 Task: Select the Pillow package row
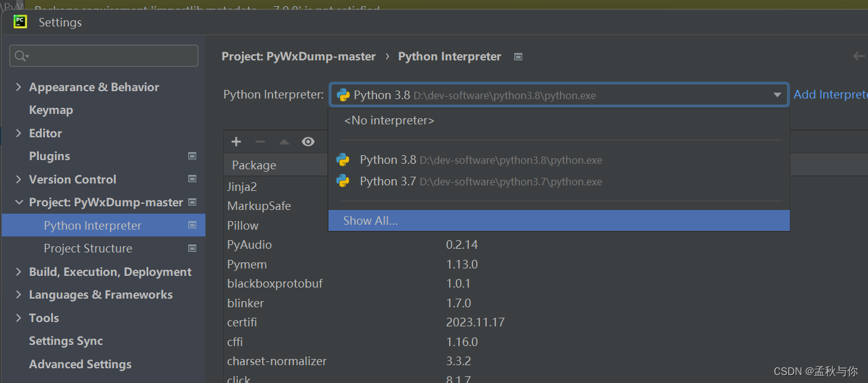click(243, 225)
